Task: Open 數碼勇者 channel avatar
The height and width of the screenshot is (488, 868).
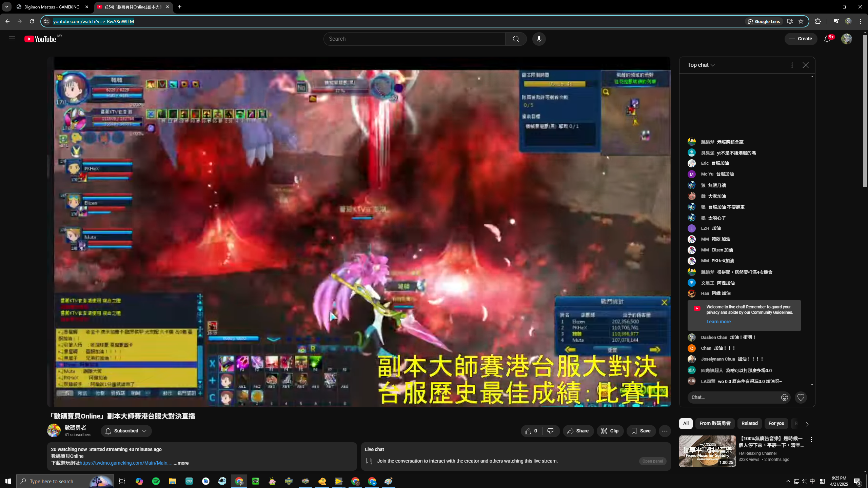Action: 54,431
